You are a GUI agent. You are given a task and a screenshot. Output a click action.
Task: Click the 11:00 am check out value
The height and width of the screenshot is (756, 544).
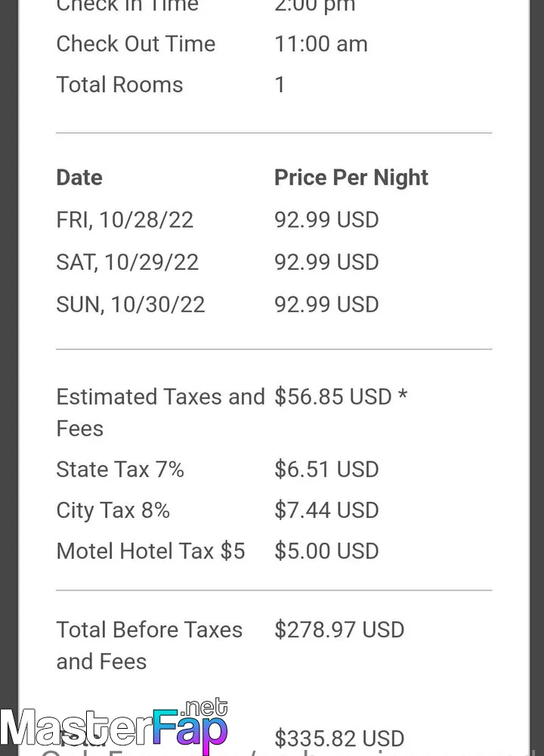coord(321,44)
